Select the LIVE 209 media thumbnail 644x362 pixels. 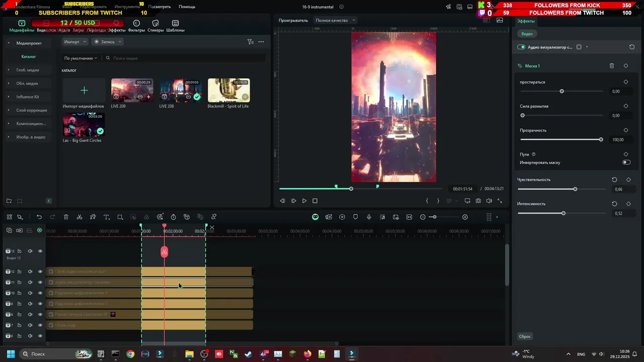(132, 90)
